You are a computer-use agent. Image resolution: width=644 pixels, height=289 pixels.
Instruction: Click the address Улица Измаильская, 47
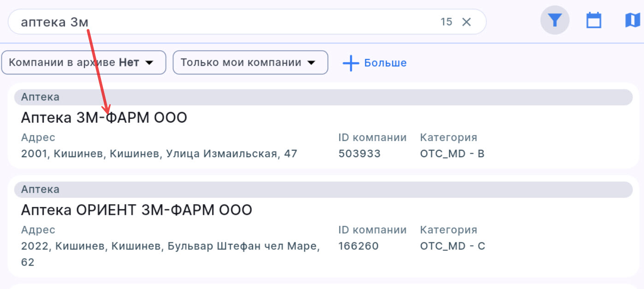pos(159,153)
